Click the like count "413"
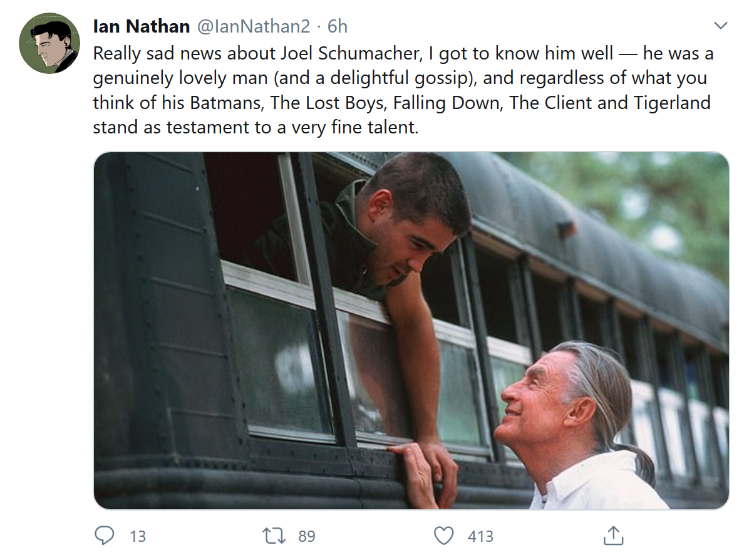749x560 pixels. tap(480, 536)
